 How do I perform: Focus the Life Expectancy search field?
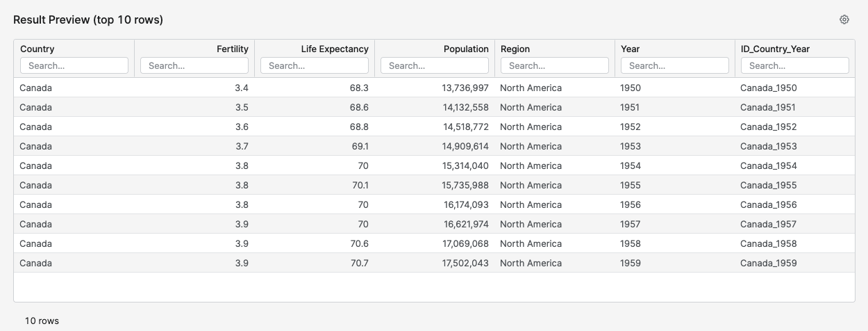[315, 65]
